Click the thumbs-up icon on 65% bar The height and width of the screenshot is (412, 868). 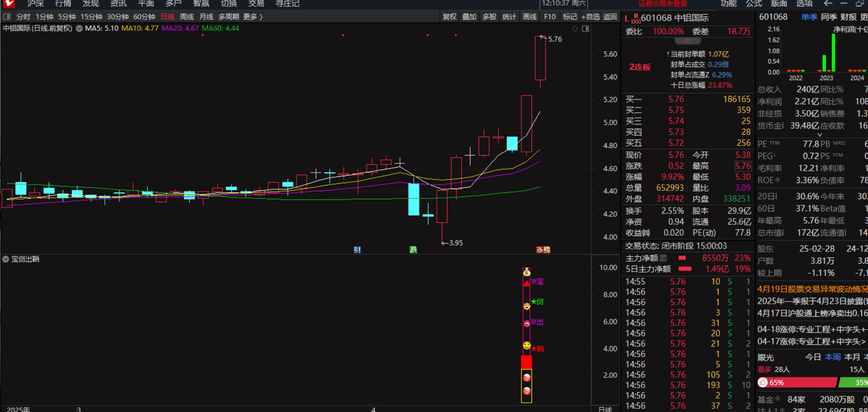click(x=763, y=383)
